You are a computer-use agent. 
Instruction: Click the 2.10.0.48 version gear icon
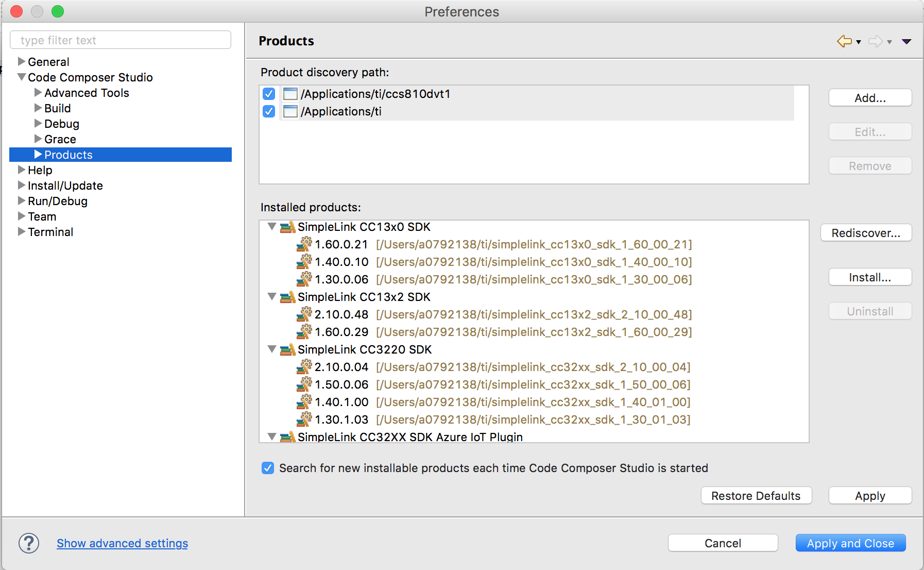pos(304,314)
